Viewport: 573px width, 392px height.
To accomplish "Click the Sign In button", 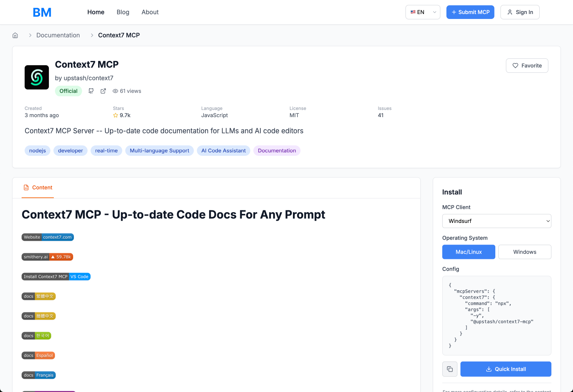I will click(x=520, y=12).
